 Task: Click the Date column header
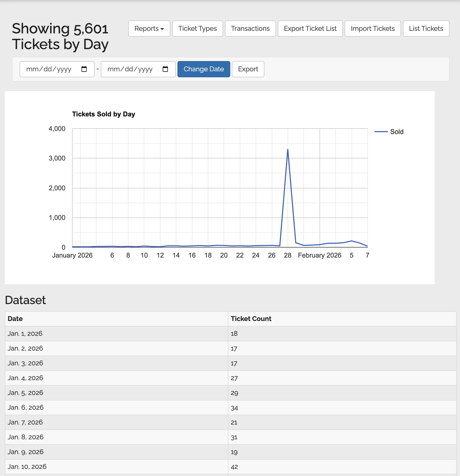[116, 319]
